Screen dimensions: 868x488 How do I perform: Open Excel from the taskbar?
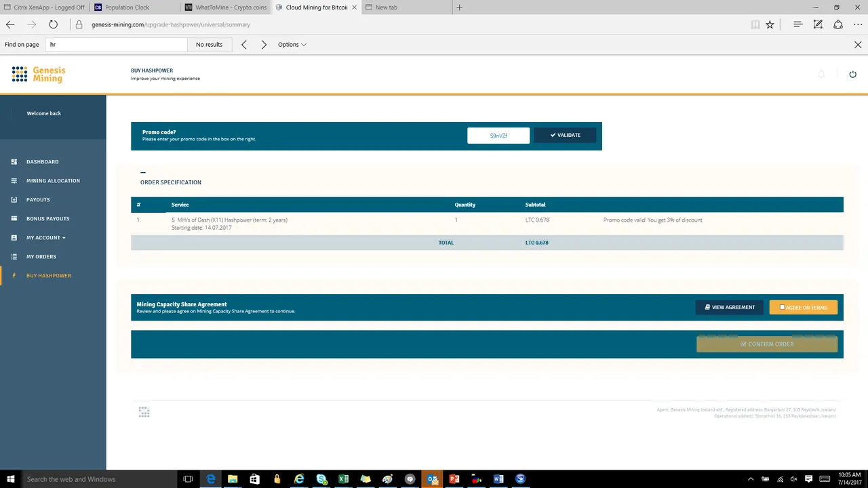pyautogui.click(x=343, y=479)
